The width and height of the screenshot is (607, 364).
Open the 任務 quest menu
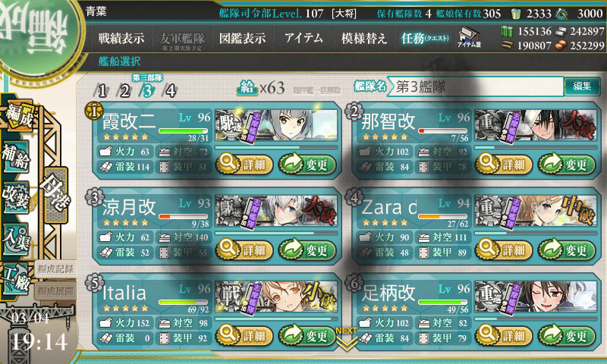(425, 38)
